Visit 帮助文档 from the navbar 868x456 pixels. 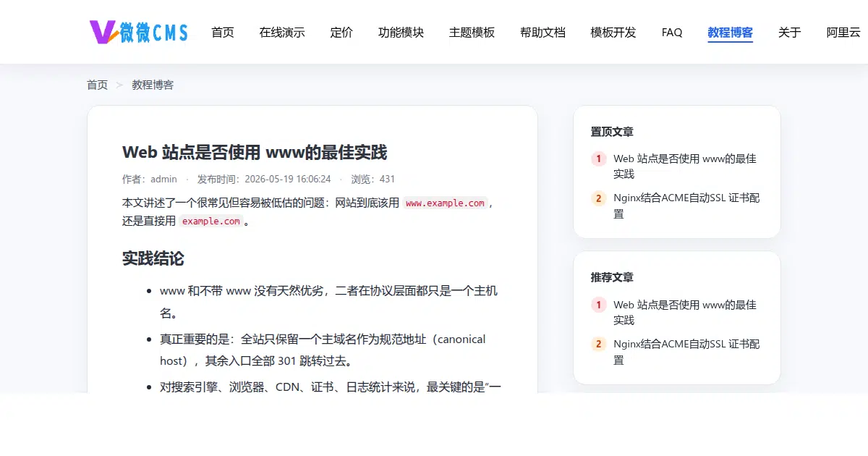[x=542, y=33]
